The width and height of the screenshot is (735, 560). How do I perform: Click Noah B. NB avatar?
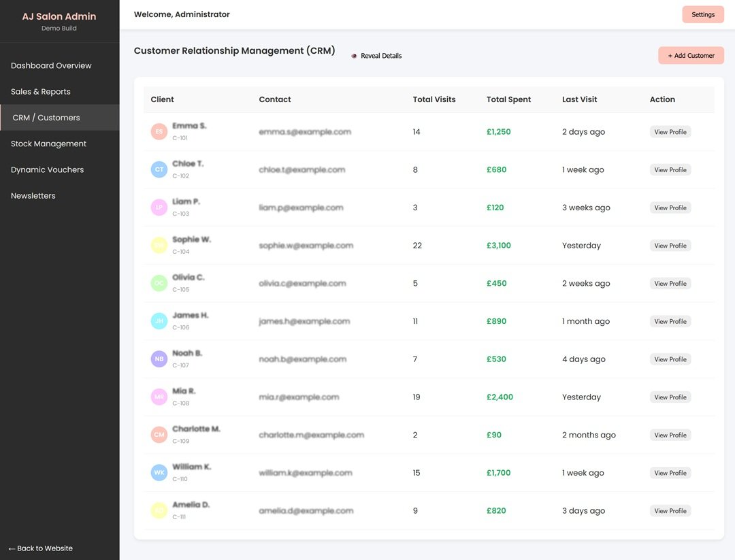[159, 359]
